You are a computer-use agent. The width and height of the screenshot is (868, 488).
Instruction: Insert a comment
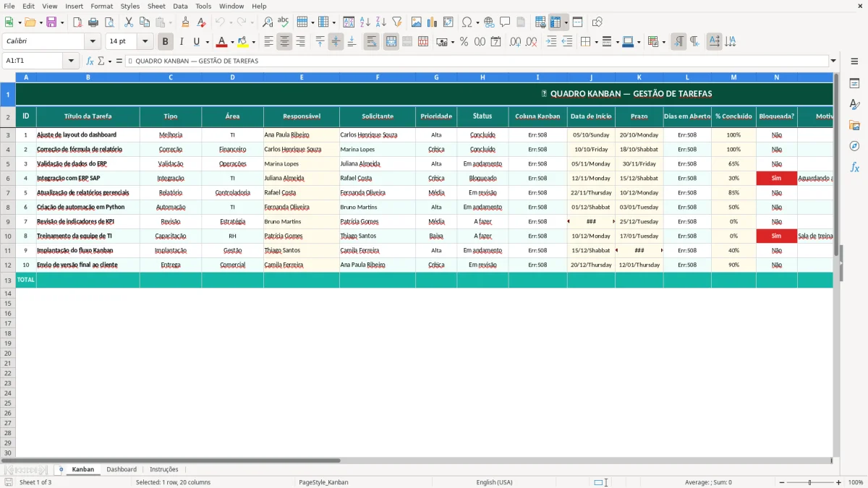(x=505, y=22)
